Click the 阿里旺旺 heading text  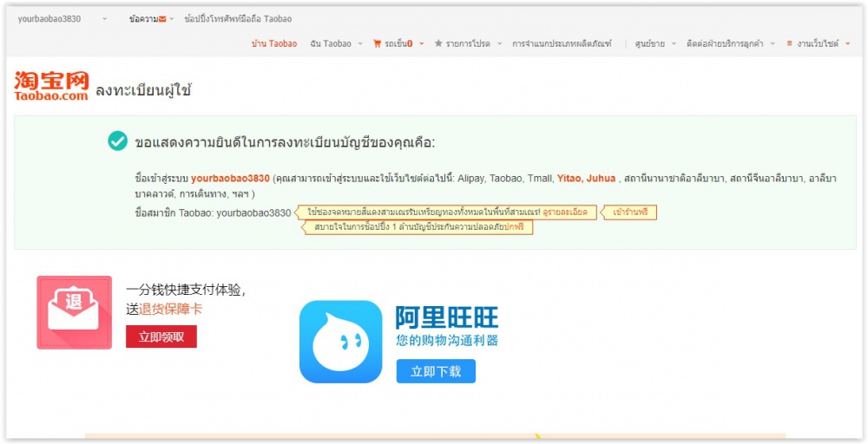[447, 317]
